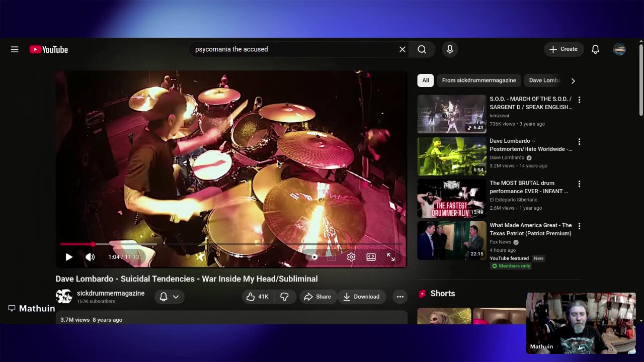Show more filter chips with right chevron
Image resolution: width=644 pixels, height=362 pixels.
(x=573, y=80)
